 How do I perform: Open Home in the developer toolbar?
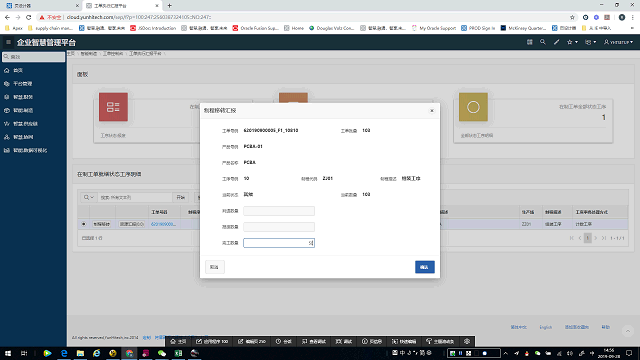[178, 341]
